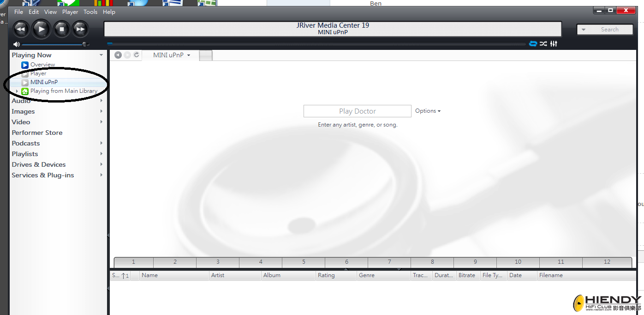Sort by the Genre column header
This screenshot has height=315, width=644.
(x=384, y=275)
